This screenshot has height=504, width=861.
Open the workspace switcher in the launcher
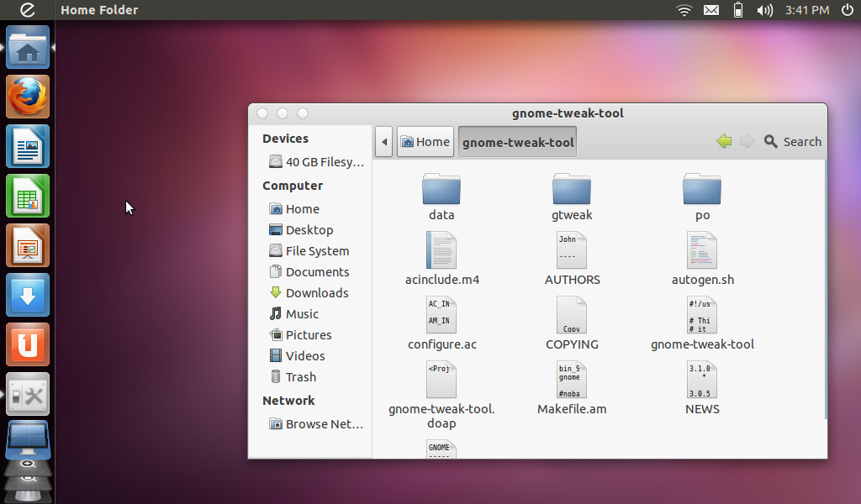[x=28, y=439]
